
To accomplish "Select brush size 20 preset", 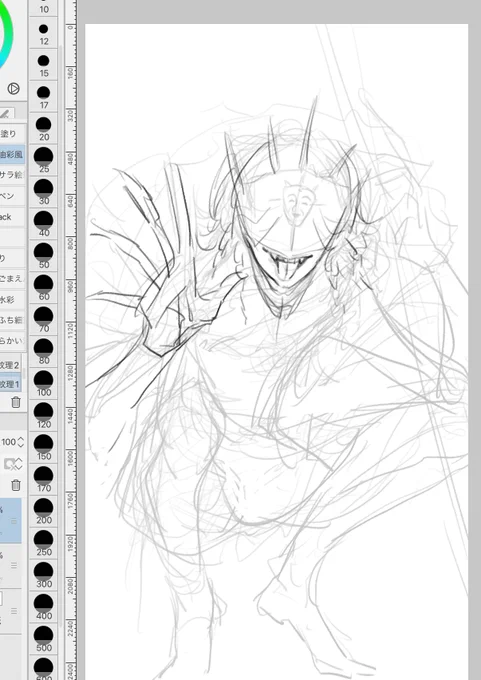I will [x=43, y=129].
